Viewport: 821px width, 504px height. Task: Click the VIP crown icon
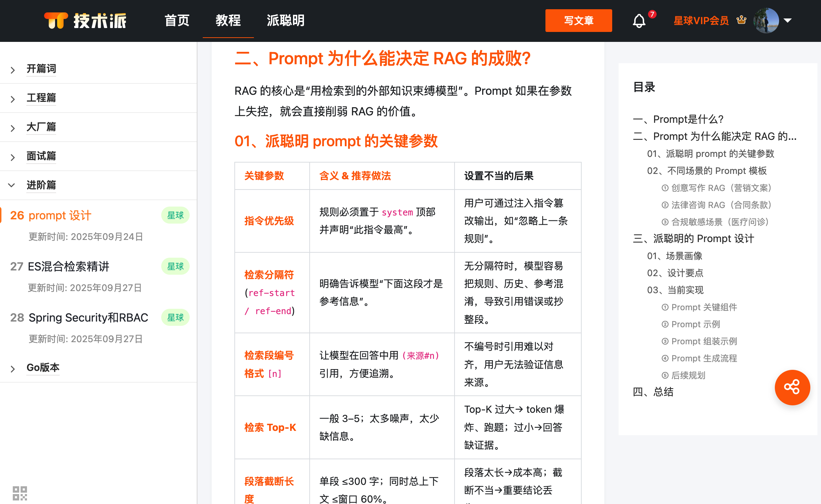click(x=741, y=20)
